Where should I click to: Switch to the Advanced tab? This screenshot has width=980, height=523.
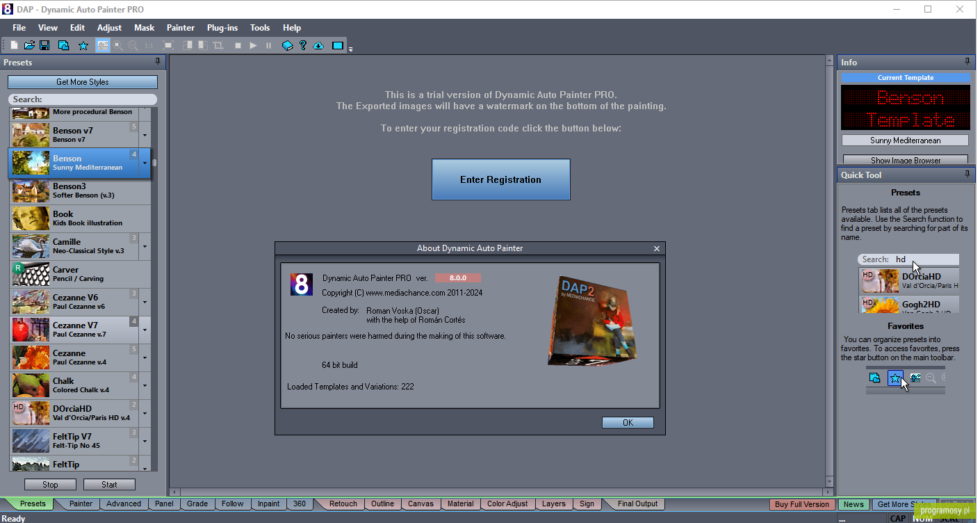(124, 504)
